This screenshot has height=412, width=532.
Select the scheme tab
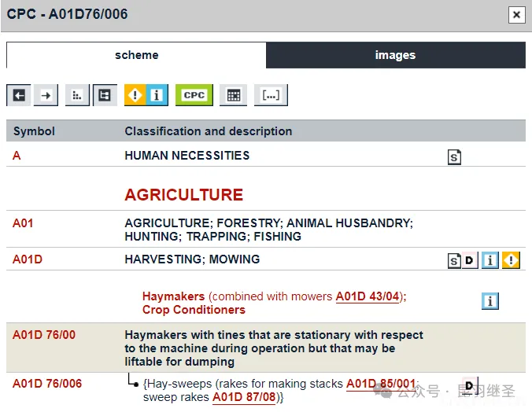[x=136, y=55]
